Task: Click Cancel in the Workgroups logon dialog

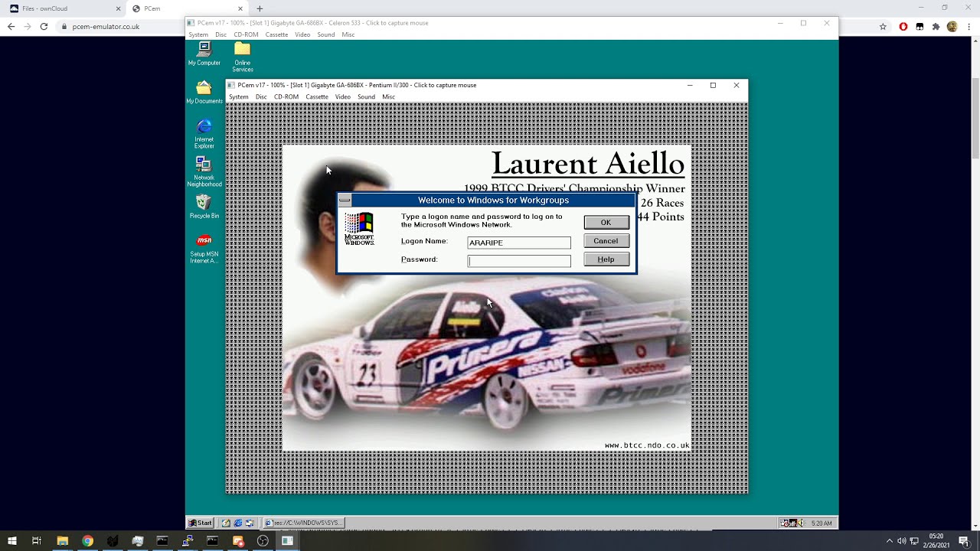Action: [x=606, y=240]
